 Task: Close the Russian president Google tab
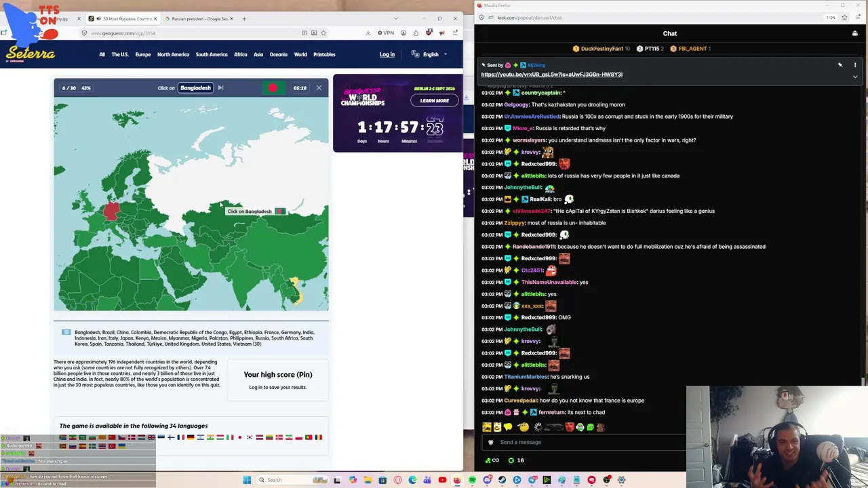pos(232,18)
